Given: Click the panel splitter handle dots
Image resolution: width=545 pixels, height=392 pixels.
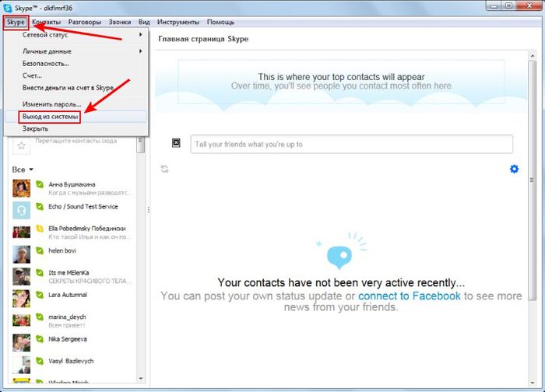Looking at the screenshot, I should (x=149, y=210).
